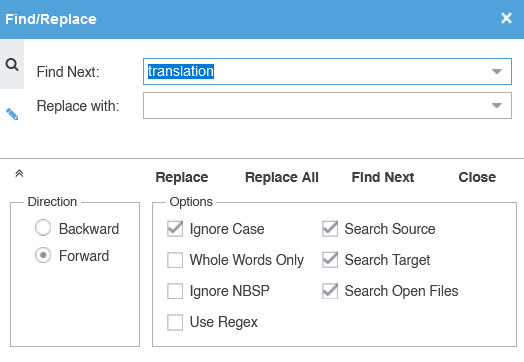Click the Replace button
Image resolution: width=524 pixels, height=362 pixels.
182,177
